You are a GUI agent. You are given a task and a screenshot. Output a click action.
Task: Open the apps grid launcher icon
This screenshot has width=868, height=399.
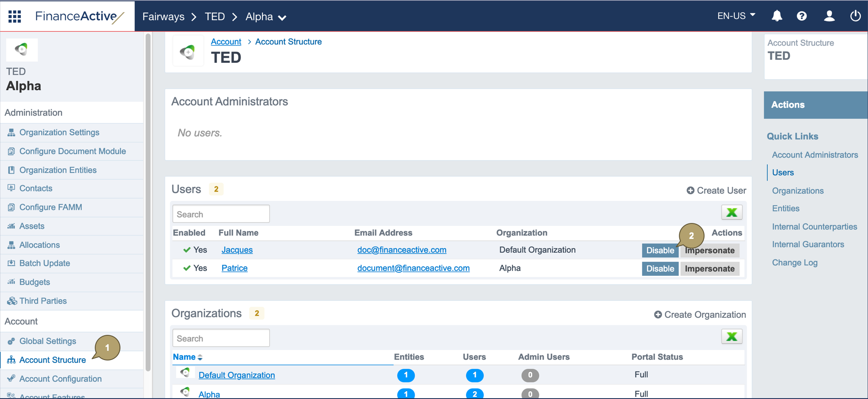click(x=15, y=16)
